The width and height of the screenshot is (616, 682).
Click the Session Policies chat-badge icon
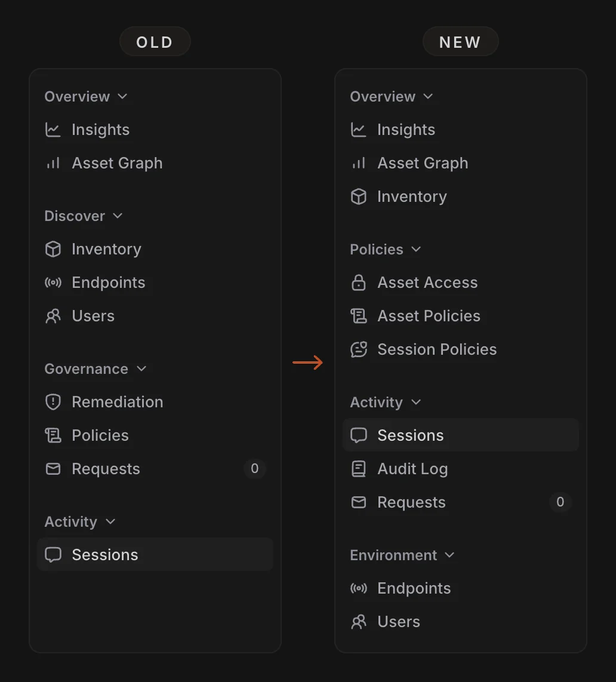(359, 349)
